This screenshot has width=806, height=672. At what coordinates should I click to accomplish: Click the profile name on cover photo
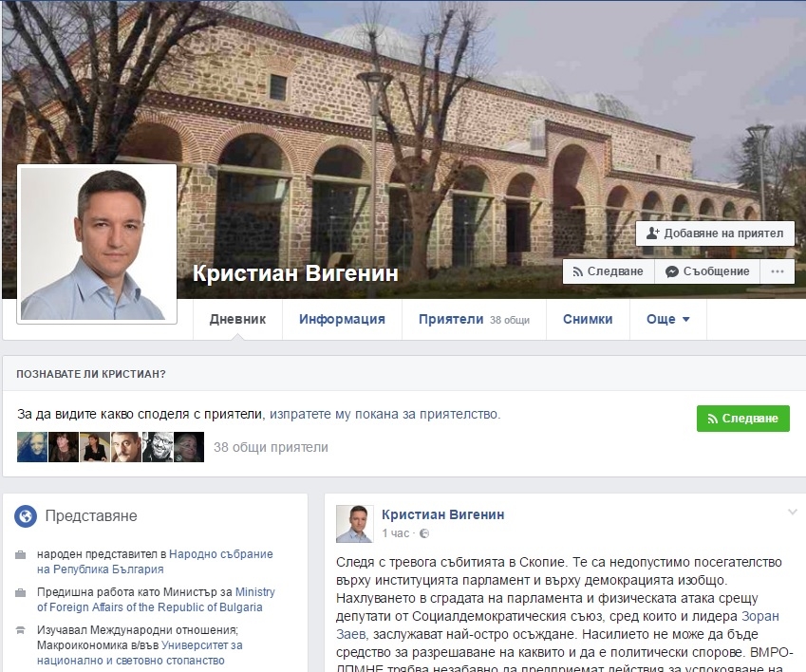[x=295, y=272]
